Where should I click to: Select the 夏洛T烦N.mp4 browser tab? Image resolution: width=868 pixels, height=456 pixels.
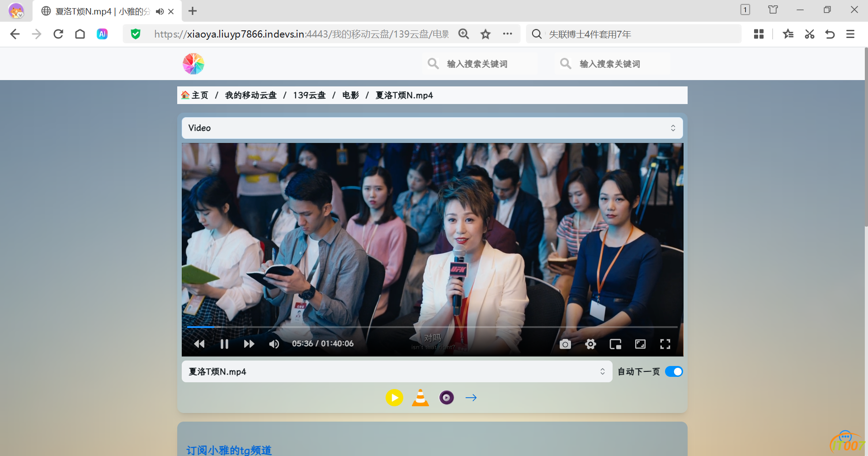[102, 11]
